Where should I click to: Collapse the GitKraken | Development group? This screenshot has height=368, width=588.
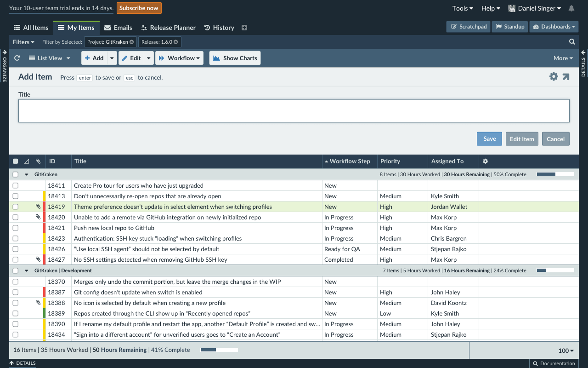27,270
